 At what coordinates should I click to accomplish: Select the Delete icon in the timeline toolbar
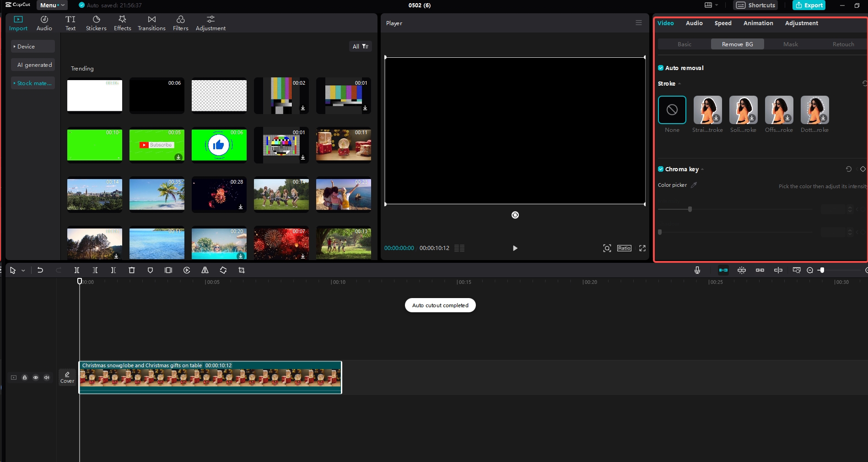(x=132, y=270)
